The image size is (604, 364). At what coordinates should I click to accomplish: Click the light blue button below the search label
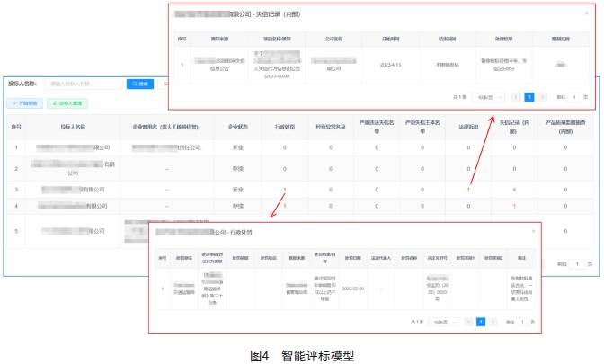coord(24,103)
